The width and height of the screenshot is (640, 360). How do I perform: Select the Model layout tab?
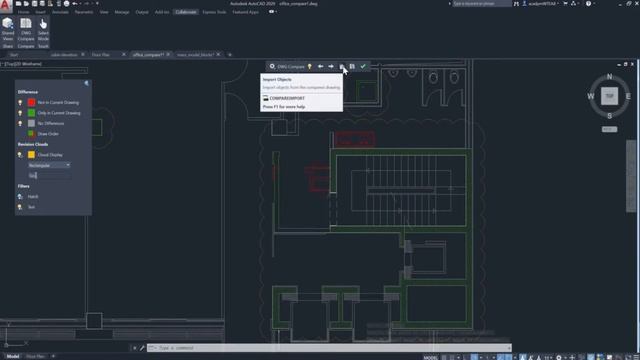[x=13, y=356]
